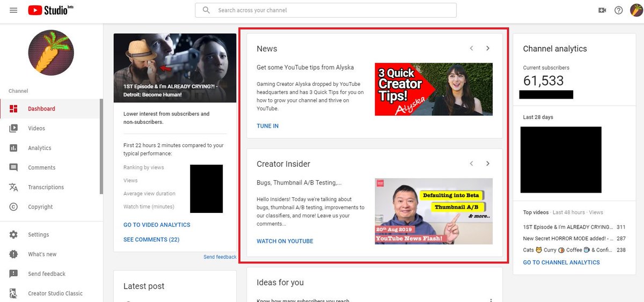Click the Settings gear icon

14,235
